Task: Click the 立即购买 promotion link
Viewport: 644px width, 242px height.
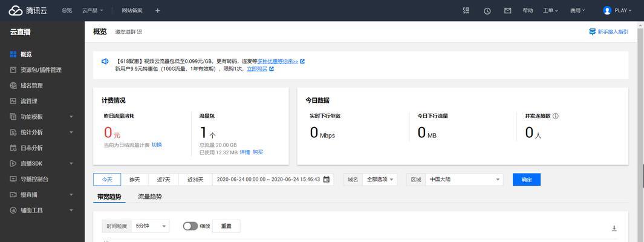Action: 257,69
